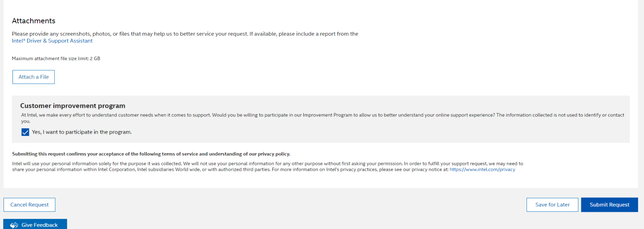Click the Give Feedback button label
This screenshot has width=644, height=229.
point(40,225)
